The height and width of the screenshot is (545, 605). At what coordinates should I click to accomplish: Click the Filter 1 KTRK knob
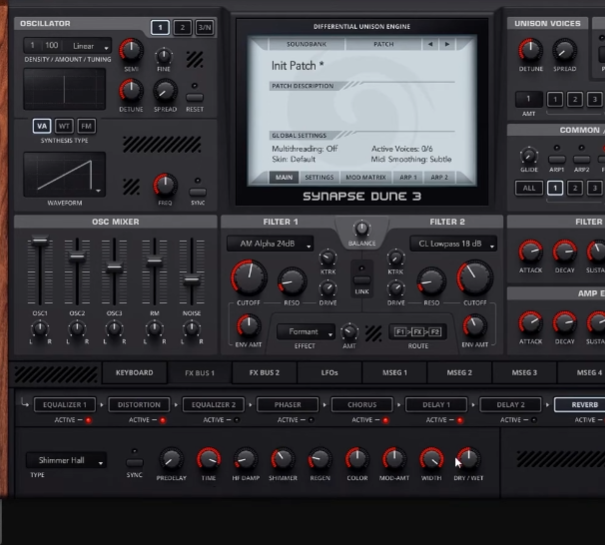(328, 257)
